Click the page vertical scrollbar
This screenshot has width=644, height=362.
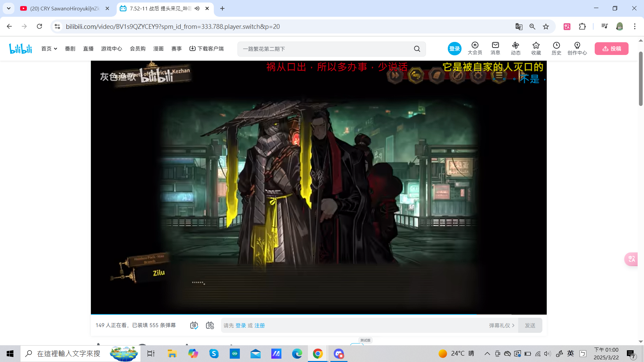point(641,79)
